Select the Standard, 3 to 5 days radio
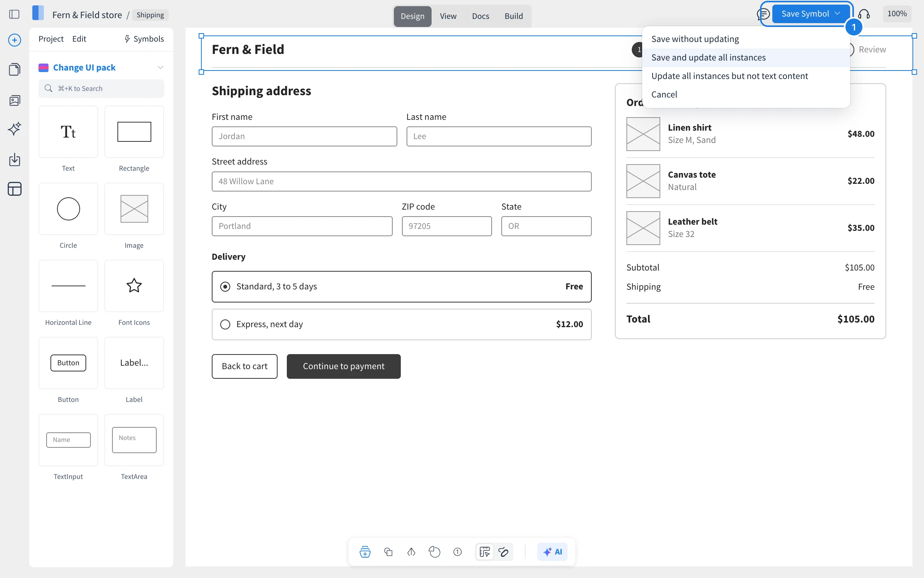 tap(225, 287)
